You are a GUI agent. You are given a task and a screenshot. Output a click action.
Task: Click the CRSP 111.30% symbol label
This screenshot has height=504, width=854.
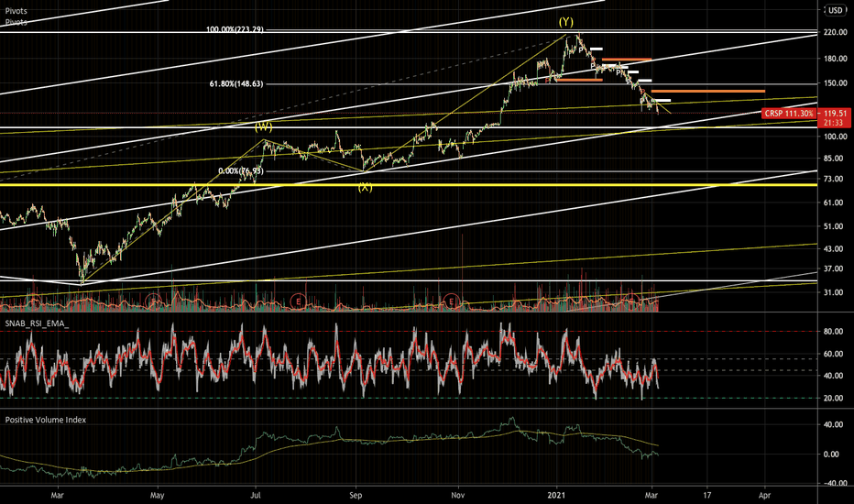[789, 114]
